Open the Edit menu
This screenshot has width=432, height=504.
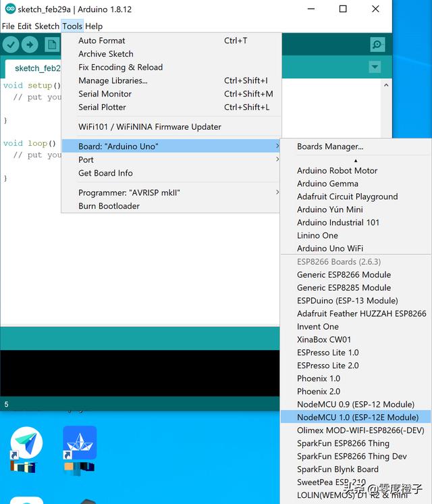coord(24,26)
